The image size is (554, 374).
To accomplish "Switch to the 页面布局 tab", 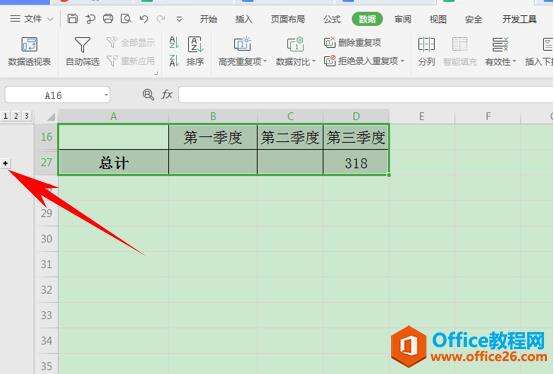I will [x=288, y=19].
